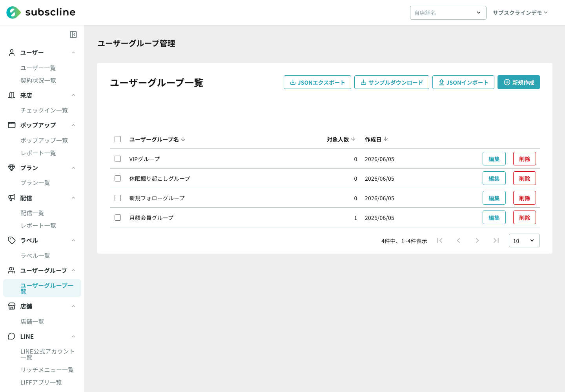Open LIFFアプリ一覧 in the sidebar

click(x=41, y=382)
